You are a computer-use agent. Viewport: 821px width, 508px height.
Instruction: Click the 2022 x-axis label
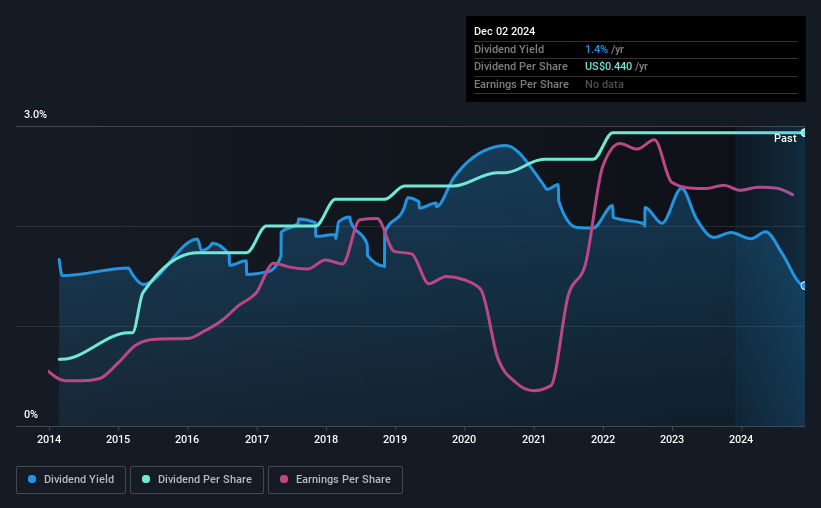tap(603, 439)
